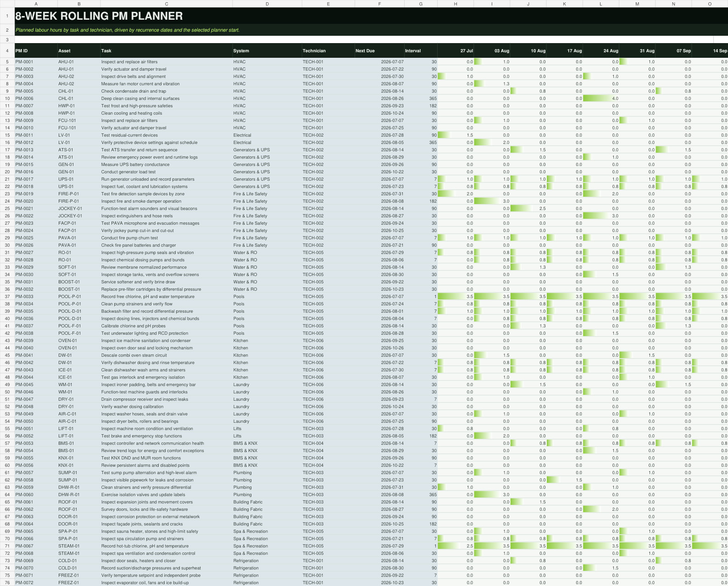Viewport: 728px width, 586px height.
Task: Select the '31 Aug' week header
Action: [x=637, y=51]
